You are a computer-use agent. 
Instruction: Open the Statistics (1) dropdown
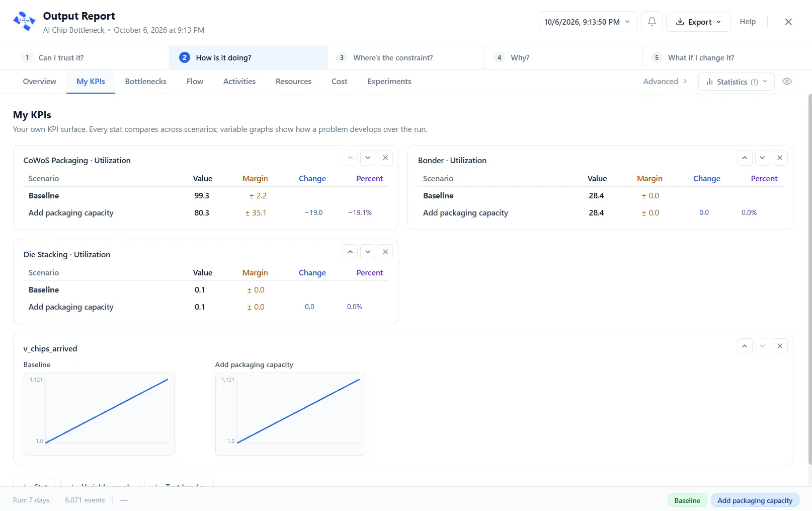736,82
